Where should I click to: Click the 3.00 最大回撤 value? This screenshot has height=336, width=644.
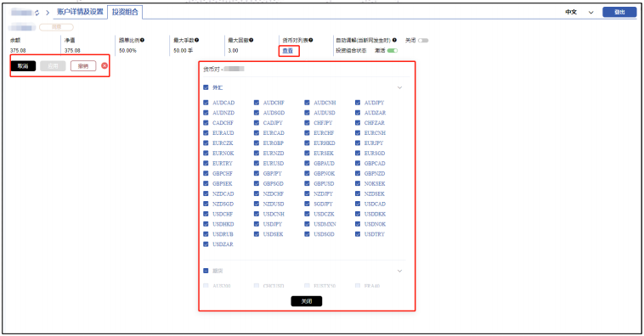[233, 50]
